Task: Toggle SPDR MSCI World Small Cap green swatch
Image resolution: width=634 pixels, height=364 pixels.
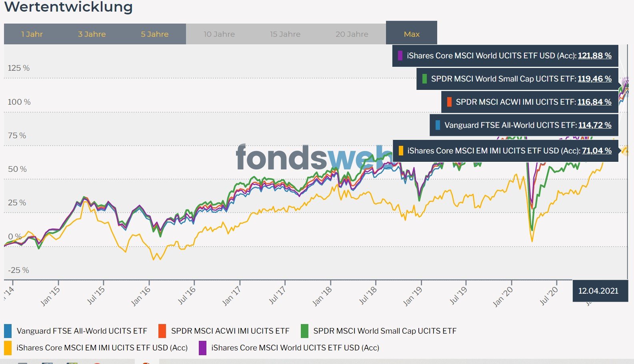Action: tap(304, 331)
